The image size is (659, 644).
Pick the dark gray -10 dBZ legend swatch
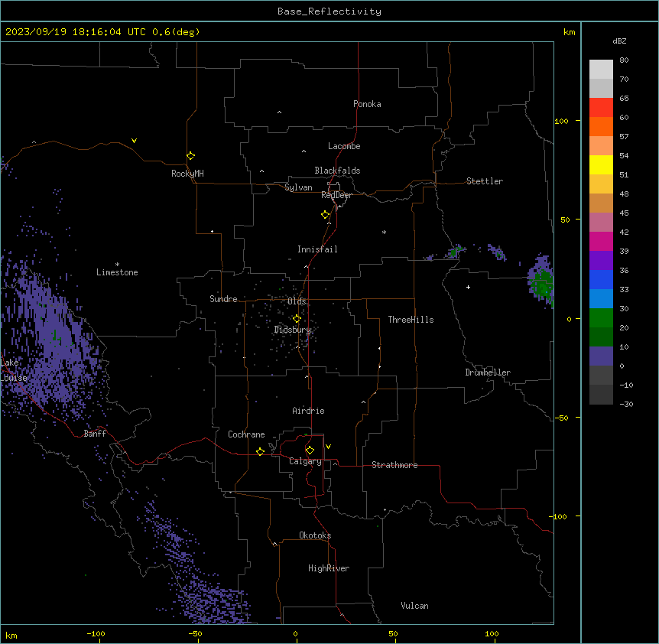click(x=601, y=395)
